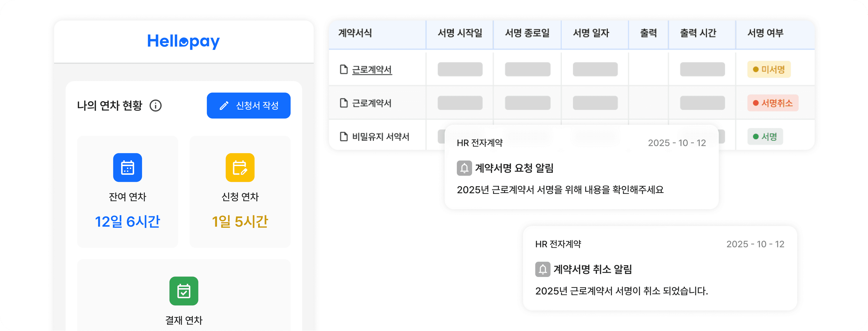
Task: Click the Hellopay logo
Action: click(x=183, y=41)
